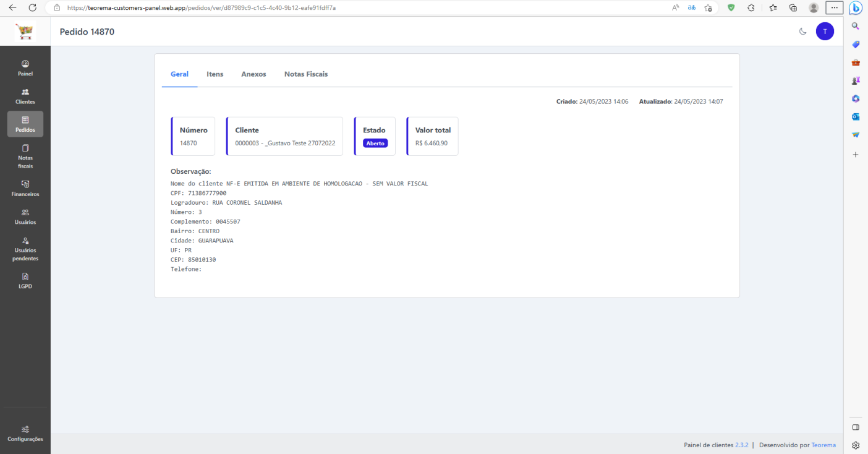Open Usuários section in sidebar
The height and width of the screenshot is (454, 868).
(25, 216)
